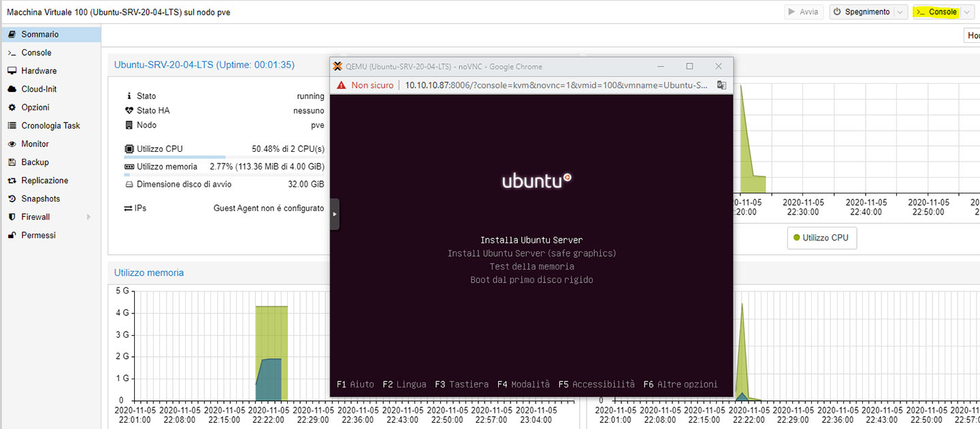Click the translate icon in Chrome address bar
980x429 pixels.
click(721, 85)
